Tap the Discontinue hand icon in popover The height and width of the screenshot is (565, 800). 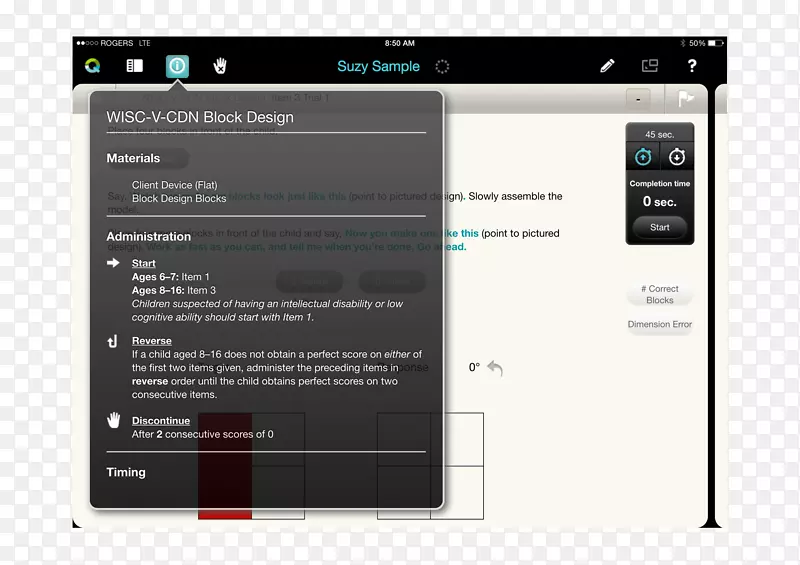[113, 421]
